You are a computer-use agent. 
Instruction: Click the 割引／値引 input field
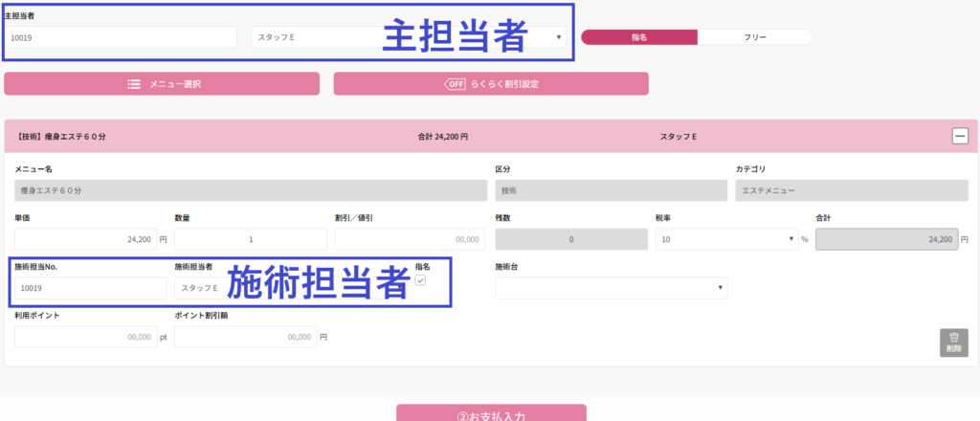click(404, 239)
